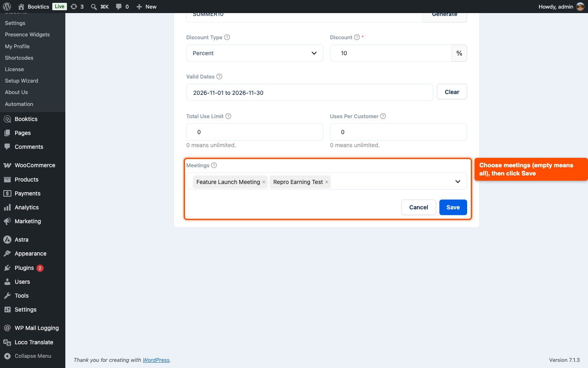Focus the Total Use Limit field
588x368 pixels.
pyautogui.click(x=255, y=132)
